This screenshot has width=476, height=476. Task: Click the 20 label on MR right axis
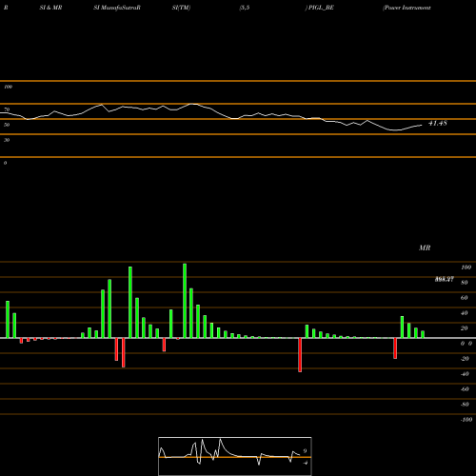tap(465, 328)
